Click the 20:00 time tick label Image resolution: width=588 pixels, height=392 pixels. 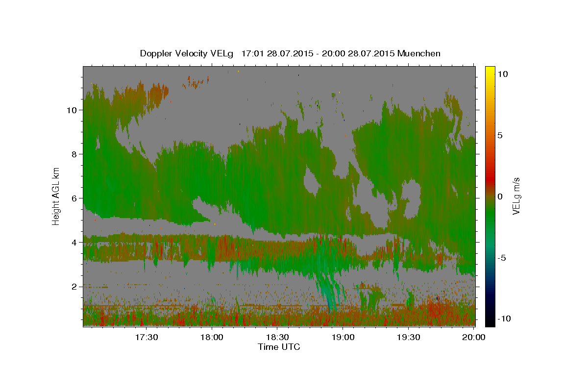click(x=474, y=337)
